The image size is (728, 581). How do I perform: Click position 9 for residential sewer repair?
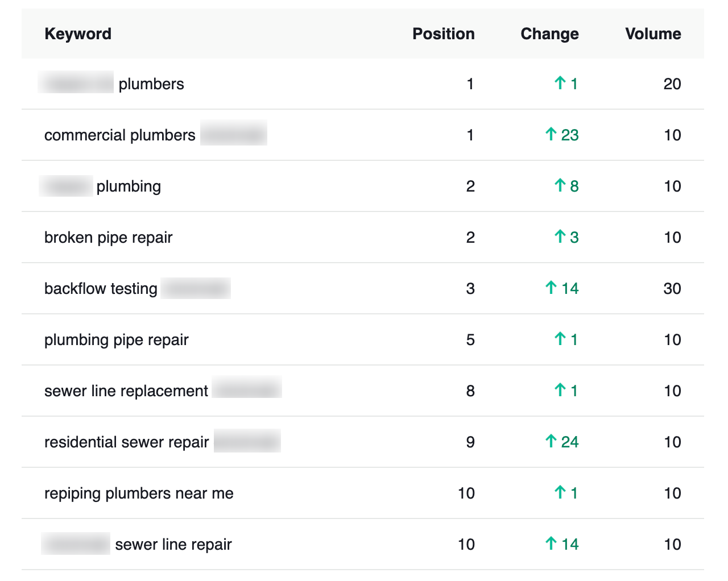(x=470, y=442)
